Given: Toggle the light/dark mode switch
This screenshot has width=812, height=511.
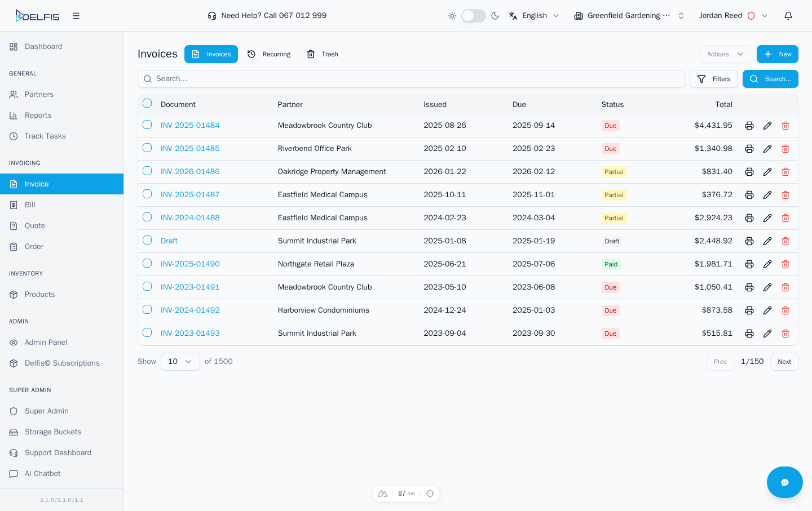Looking at the screenshot, I should 473,16.
